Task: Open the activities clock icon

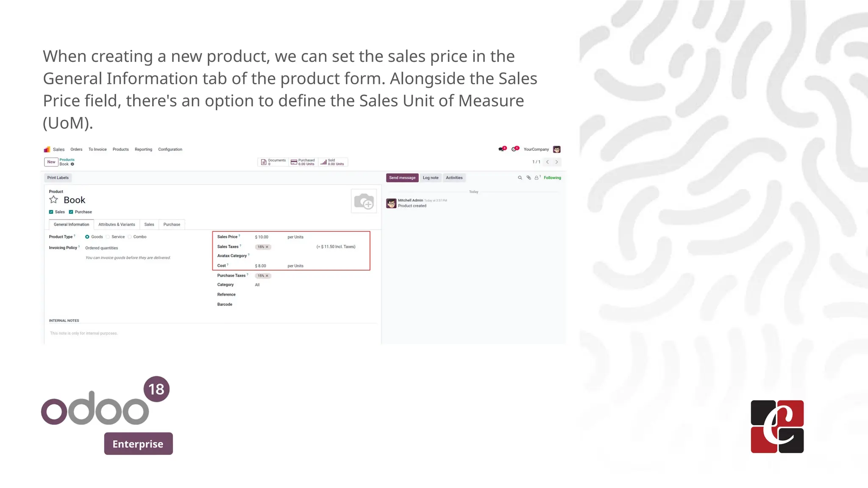Action: tap(515, 149)
